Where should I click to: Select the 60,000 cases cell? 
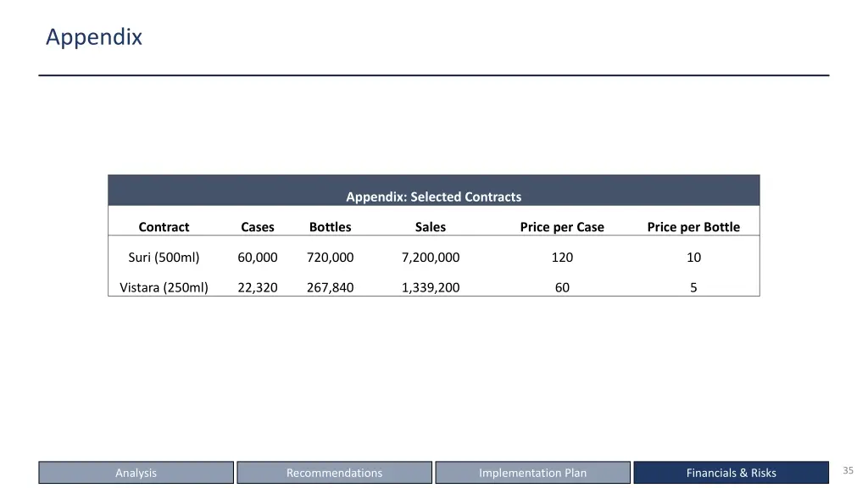click(x=258, y=258)
